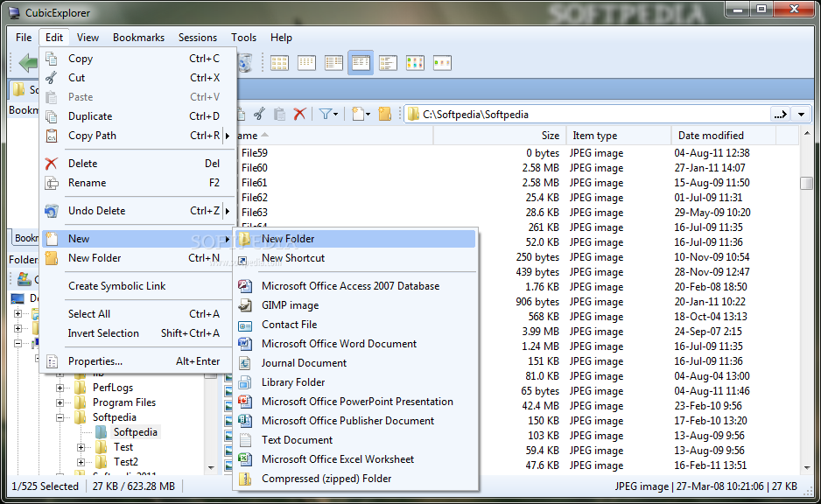Sort by the Item type column header
The height and width of the screenshot is (504, 821).
[x=618, y=136]
